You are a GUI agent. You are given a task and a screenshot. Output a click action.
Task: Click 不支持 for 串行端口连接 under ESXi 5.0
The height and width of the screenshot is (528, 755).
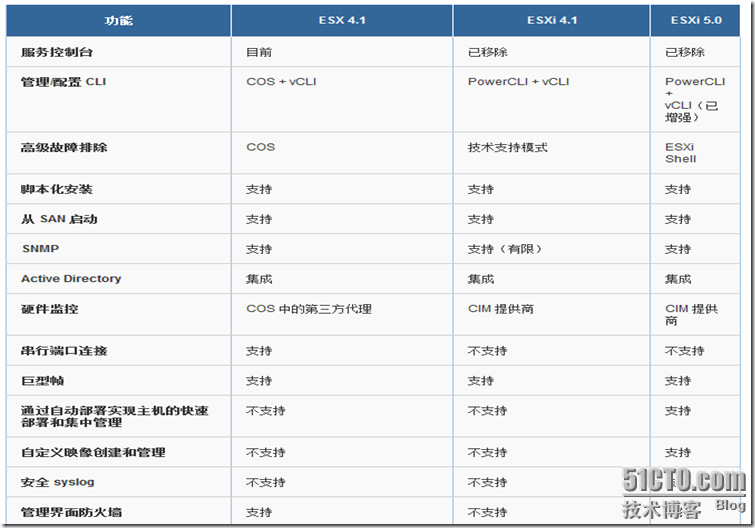[x=685, y=351]
